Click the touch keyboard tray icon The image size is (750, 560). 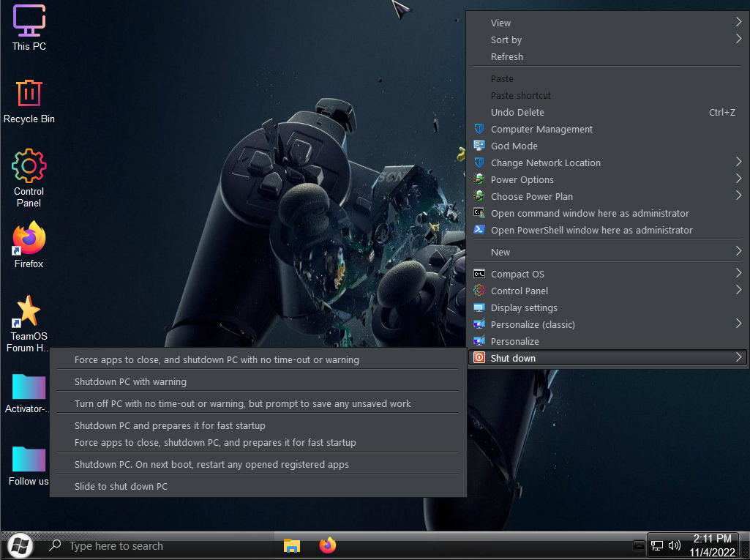(x=639, y=545)
